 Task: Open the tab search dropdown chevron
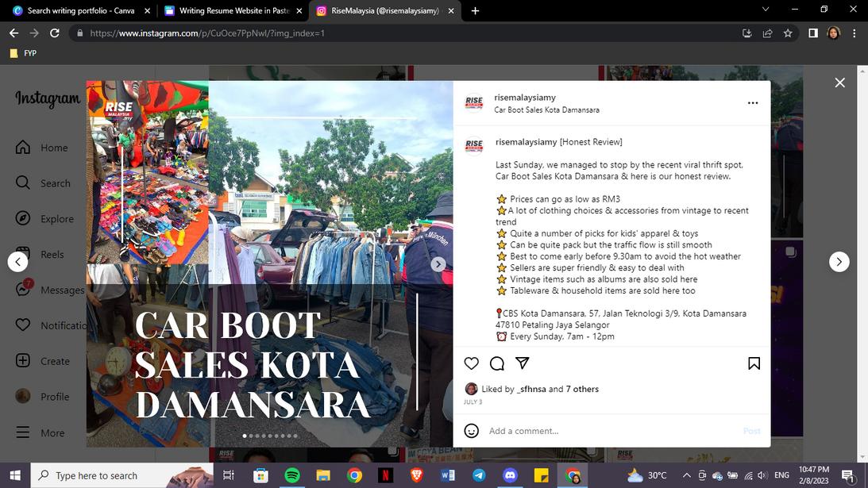tap(766, 10)
